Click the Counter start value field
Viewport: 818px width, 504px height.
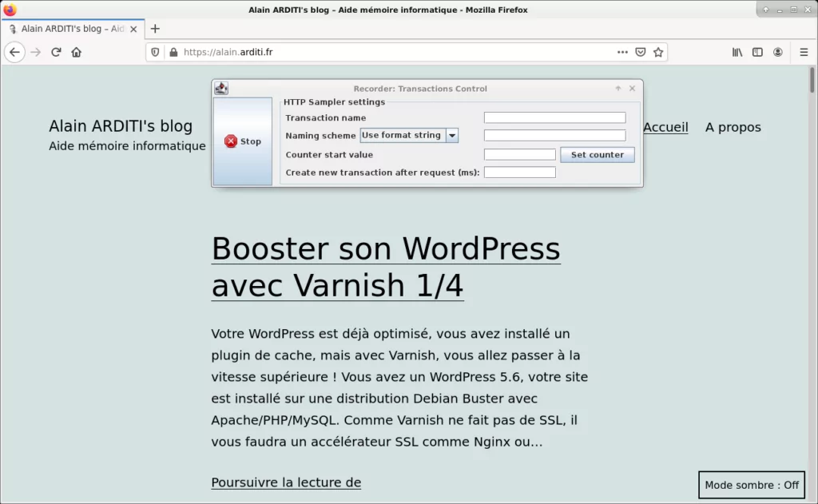519,154
